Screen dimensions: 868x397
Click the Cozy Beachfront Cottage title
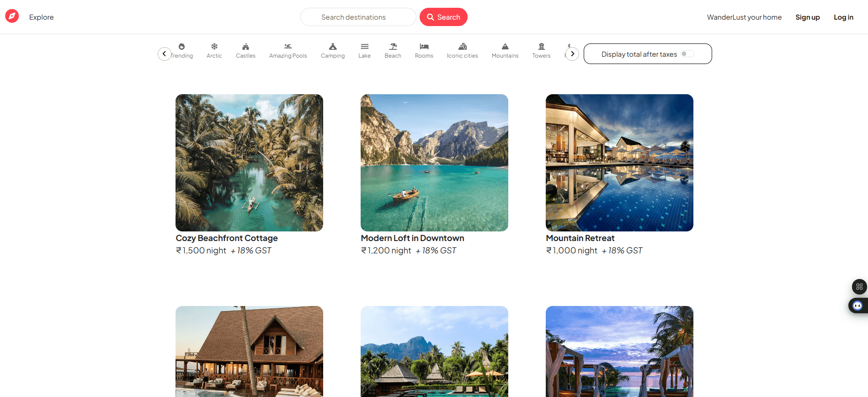pos(227,238)
